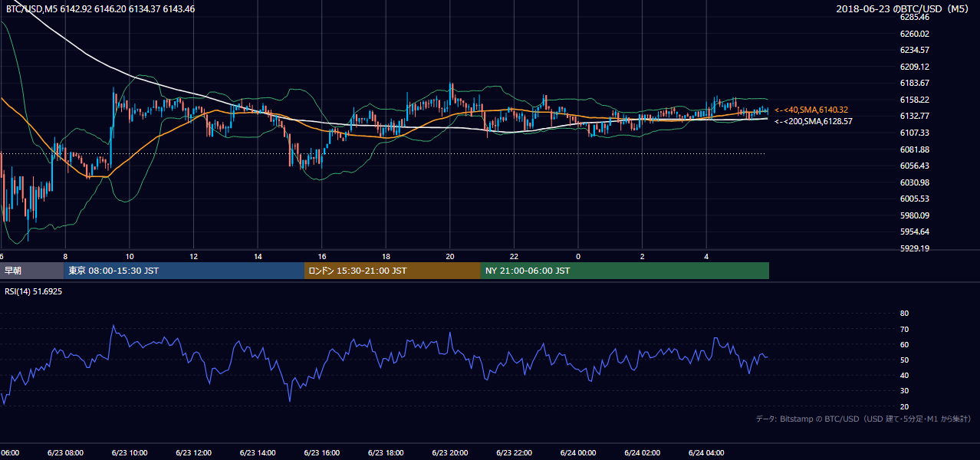This screenshot has width=980, height=460.
Task: Click hour tick 22 under price chart
Action: tap(514, 256)
